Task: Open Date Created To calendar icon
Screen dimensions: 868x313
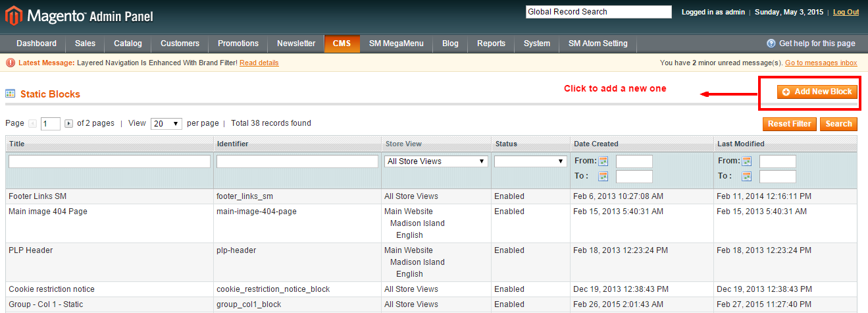Action: coord(603,176)
